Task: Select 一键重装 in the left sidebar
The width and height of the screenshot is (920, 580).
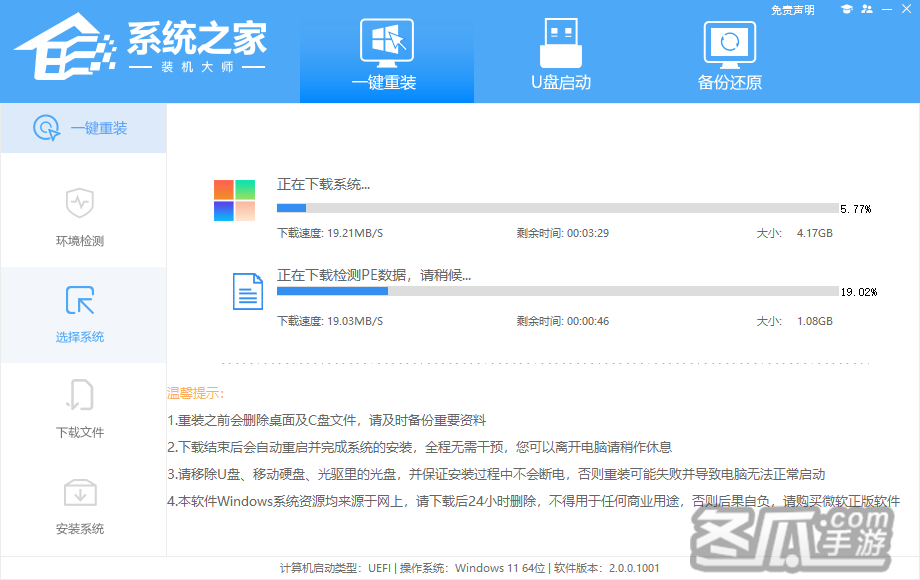Action: (83, 128)
